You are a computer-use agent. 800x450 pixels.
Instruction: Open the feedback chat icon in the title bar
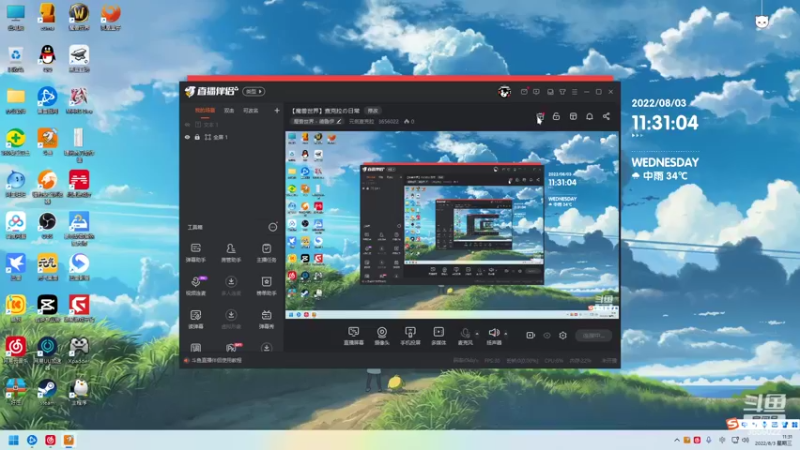coord(536,92)
